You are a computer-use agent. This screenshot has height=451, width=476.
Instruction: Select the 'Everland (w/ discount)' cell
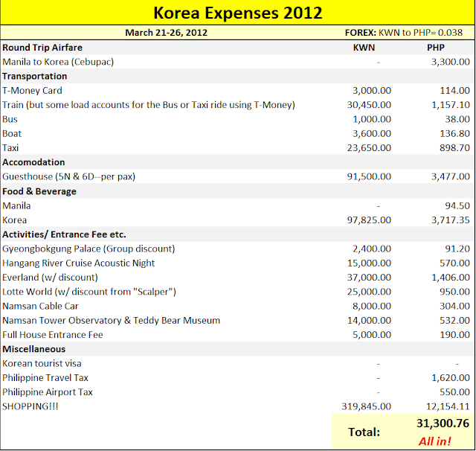tap(50, 278)
